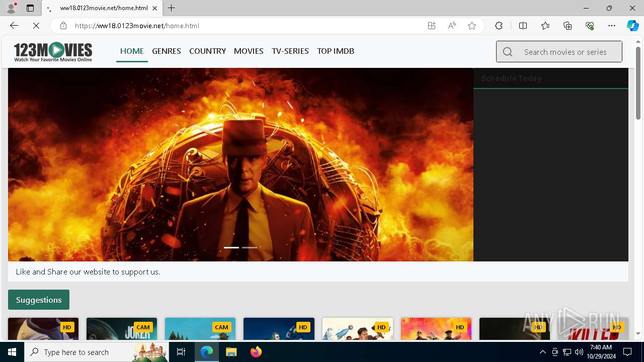Click the Suggestions button
The height and width of the screenshot is (362, 644).
point(39,300)
